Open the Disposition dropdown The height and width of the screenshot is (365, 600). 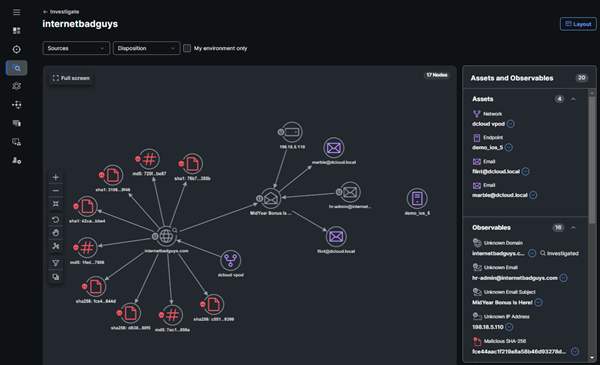tap(146, 48)
